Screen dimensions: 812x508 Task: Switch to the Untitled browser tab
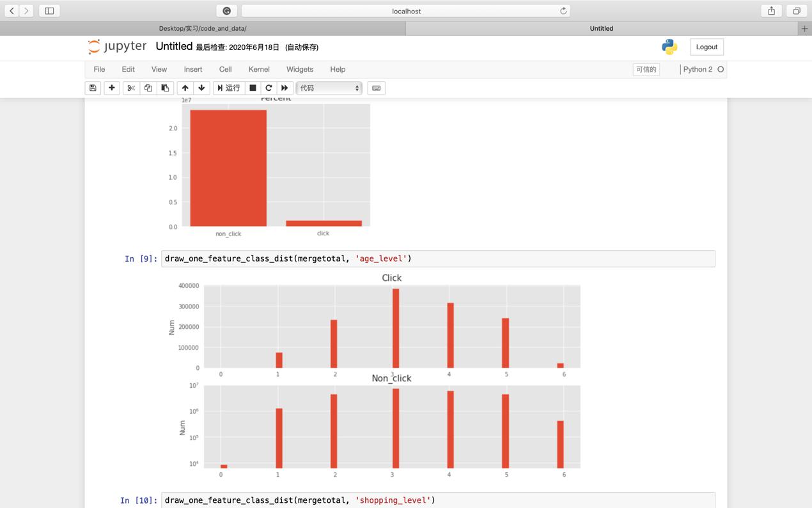click(x=602, y=28)
